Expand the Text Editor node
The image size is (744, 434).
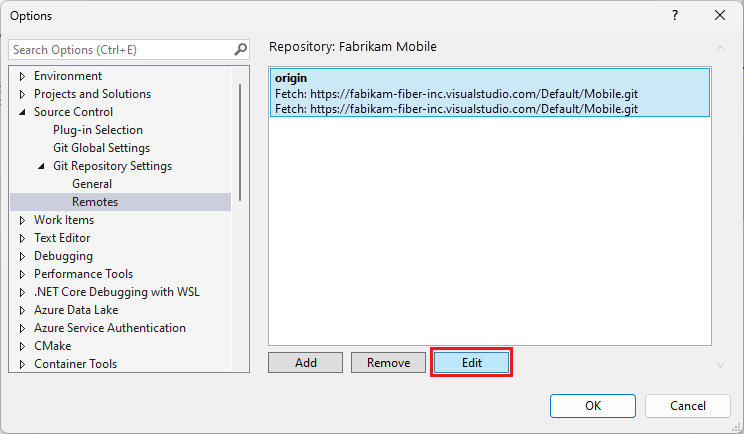click(x=23, y=238)
